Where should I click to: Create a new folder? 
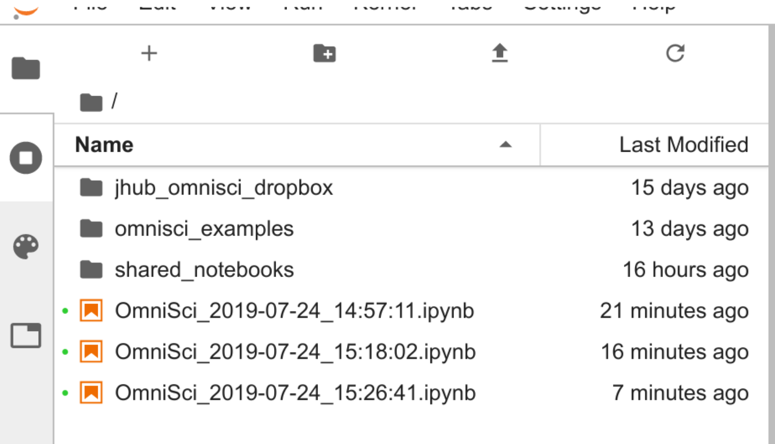(x=324, y=54)
